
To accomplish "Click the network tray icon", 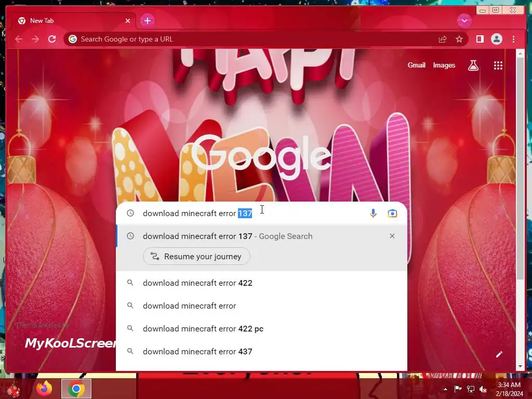I will (x=471, y=389).
